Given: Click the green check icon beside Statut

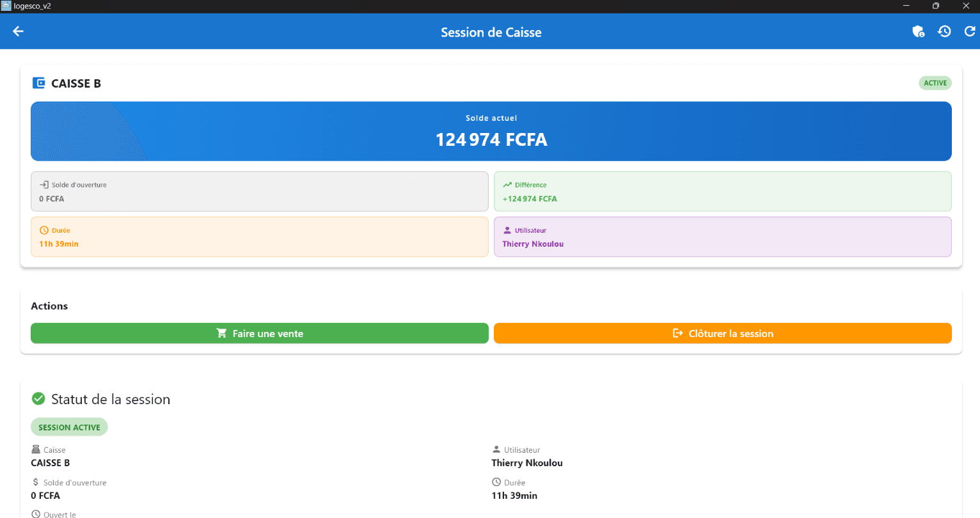Looking at the screenshot, I should coord(39,399).
